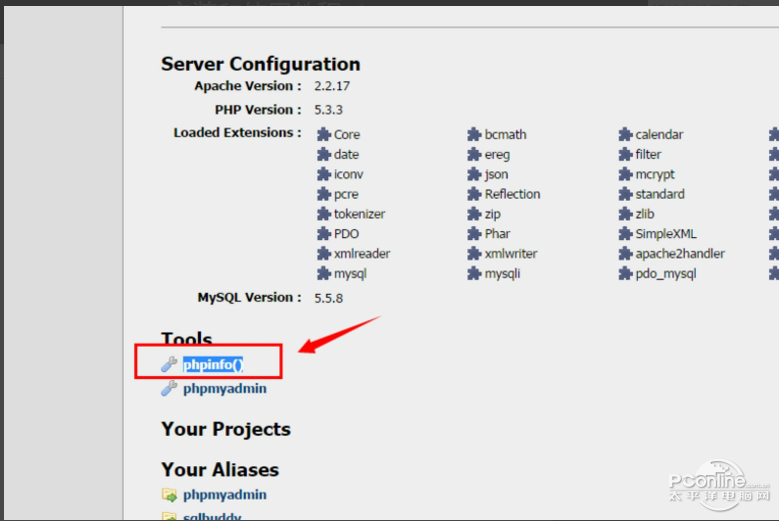Click the puzzle icon next to date
Viewport: 779px width, 521px height.
pyautogui.click(x=324, y=154)
